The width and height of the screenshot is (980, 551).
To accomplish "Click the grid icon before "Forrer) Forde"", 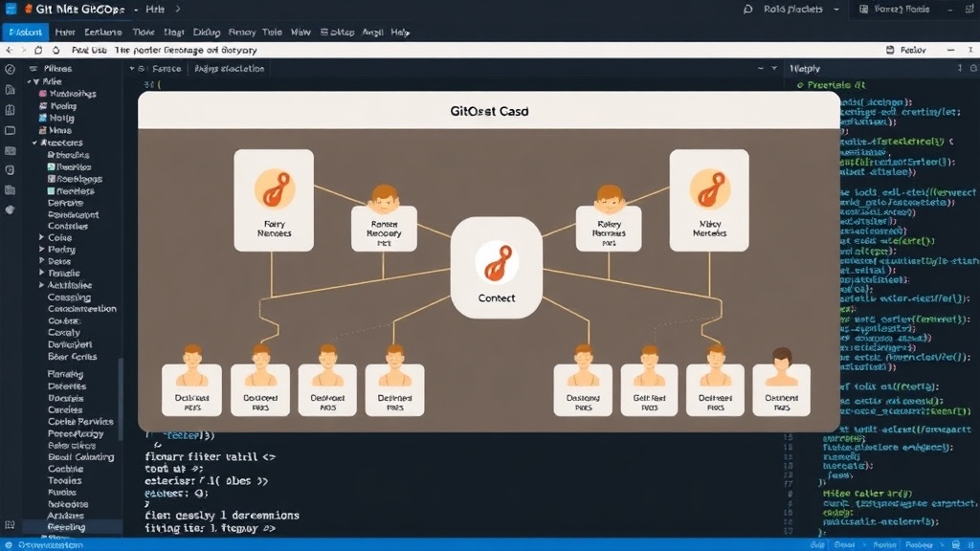I will coord(864,10).
